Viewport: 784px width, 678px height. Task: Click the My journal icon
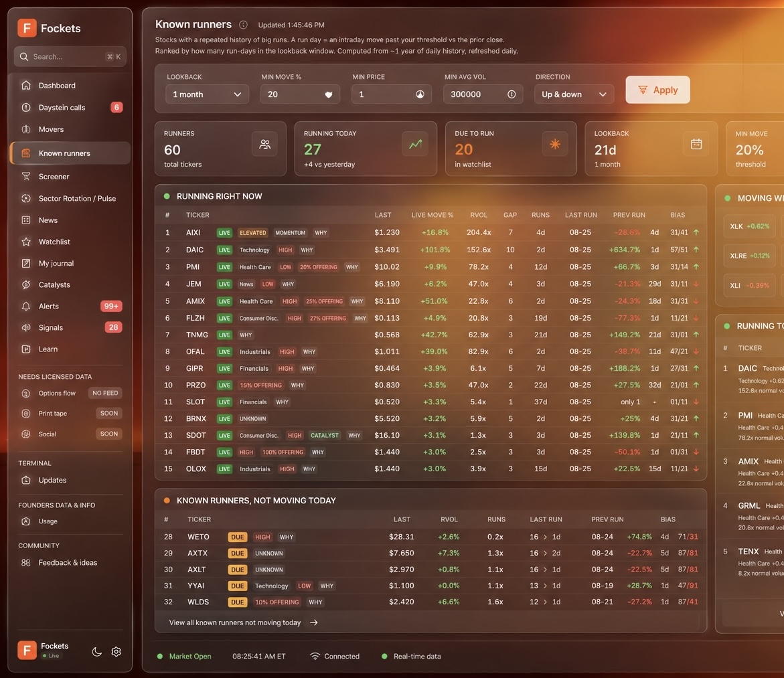tap(26, 263)
